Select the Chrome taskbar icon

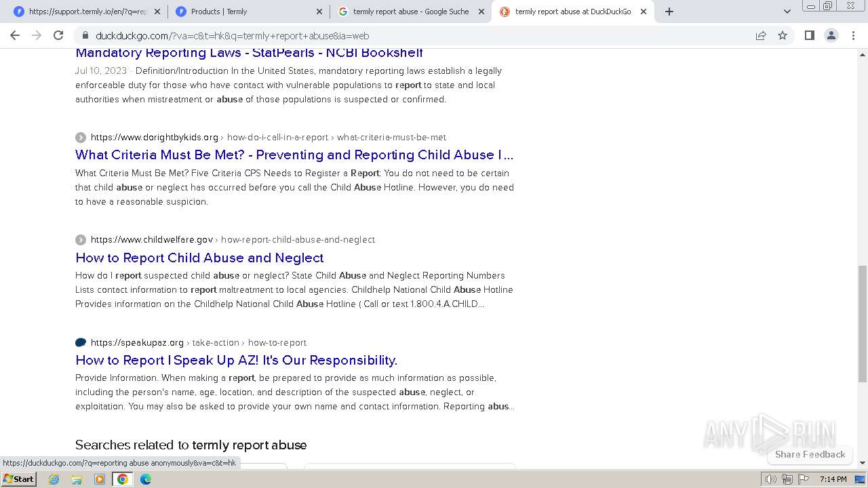click(122, 479)
